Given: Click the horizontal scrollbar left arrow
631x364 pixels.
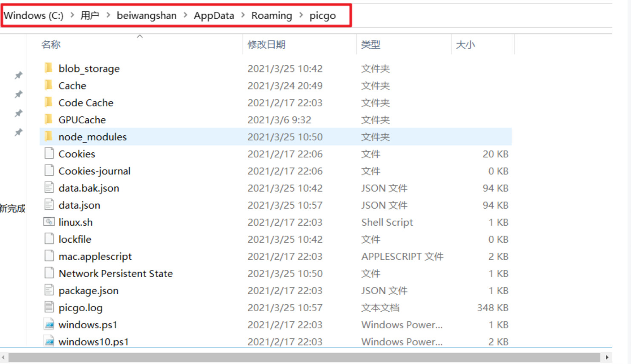Looking at the screenshot, I should pyautogui.click(x=3, y=357).
